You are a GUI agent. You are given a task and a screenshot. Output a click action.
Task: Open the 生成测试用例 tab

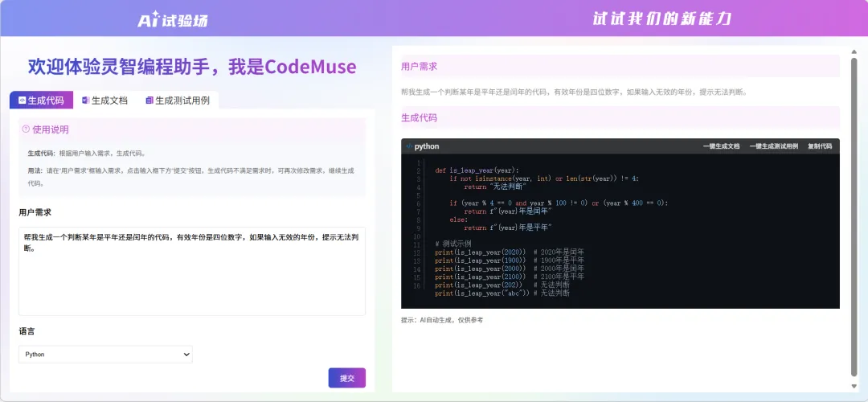(x=178, y=100)
